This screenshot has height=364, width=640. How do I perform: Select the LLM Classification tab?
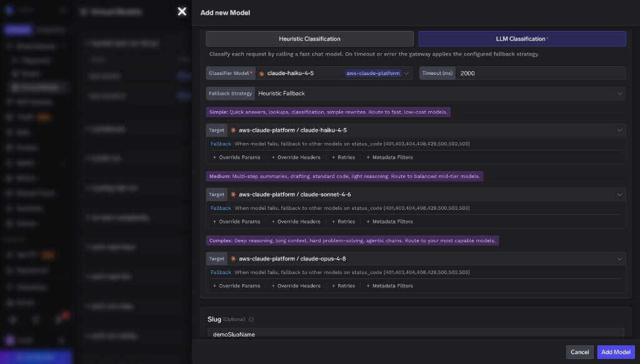[x=522, y=39]
